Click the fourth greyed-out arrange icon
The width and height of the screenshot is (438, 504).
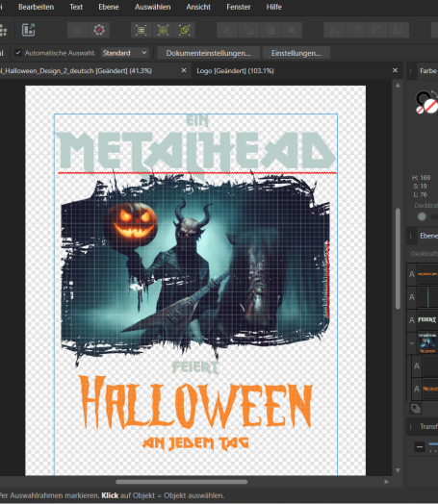pyautogui.click(x=292, y=30)
